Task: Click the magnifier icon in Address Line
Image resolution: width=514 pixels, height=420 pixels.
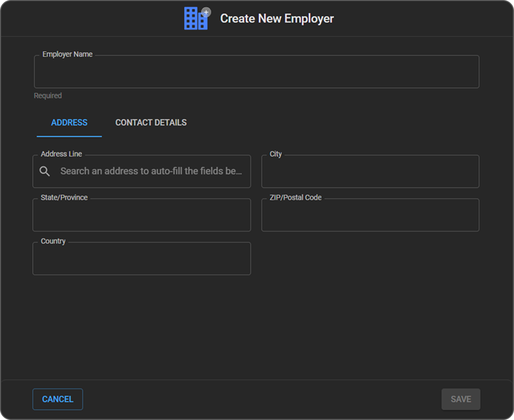Action: [x=45, y=171]
